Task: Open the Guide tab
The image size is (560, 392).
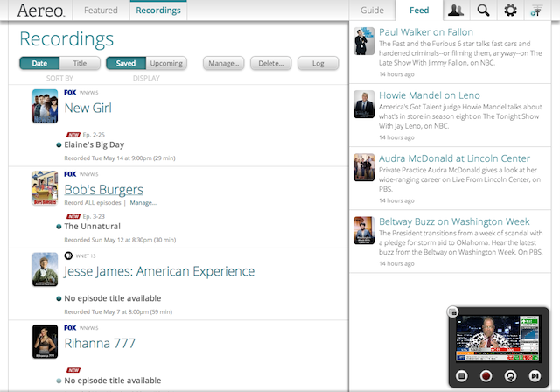Action: pyautogui.click(x=372, y=10)
